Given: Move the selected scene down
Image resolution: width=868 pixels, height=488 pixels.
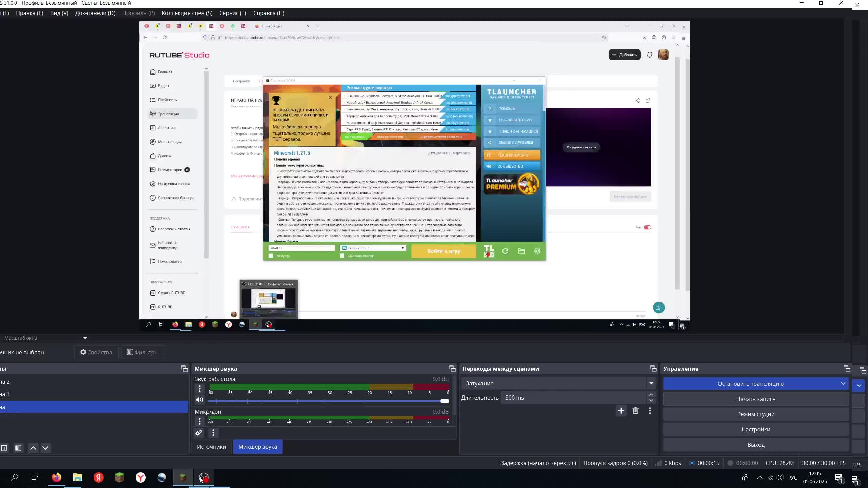Looking at the screenshot, I should 45,448.
